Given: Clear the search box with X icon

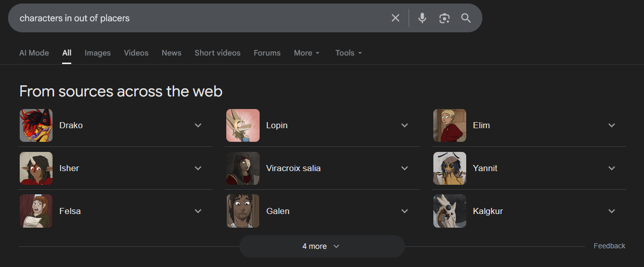Looking at the screenshot, I should coord(395,18).
